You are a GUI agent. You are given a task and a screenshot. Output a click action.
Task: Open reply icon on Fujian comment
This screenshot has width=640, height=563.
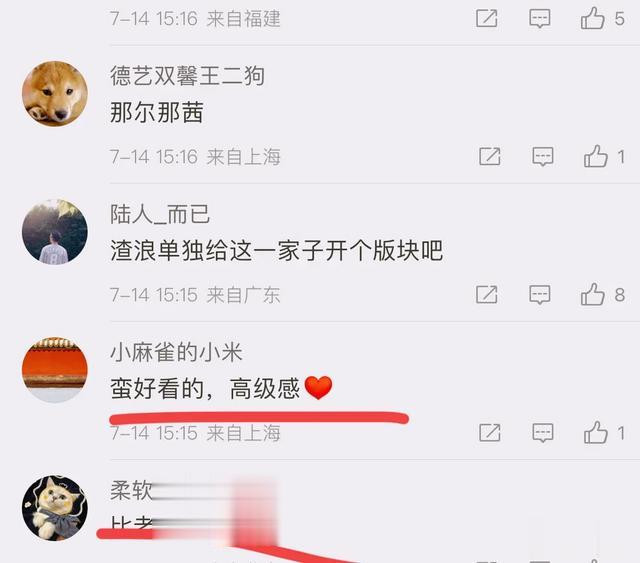coord(540,19)
